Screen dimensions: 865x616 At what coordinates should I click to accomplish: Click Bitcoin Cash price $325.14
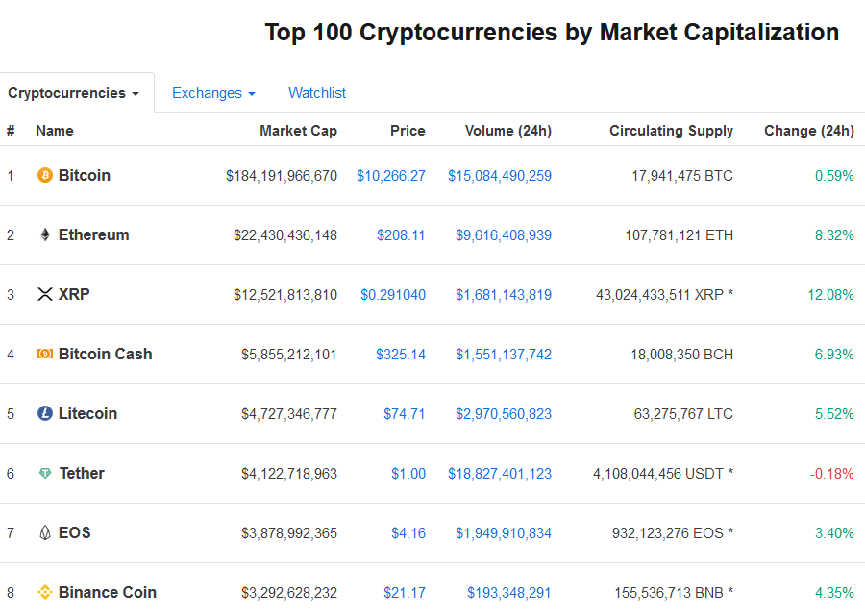401,355
